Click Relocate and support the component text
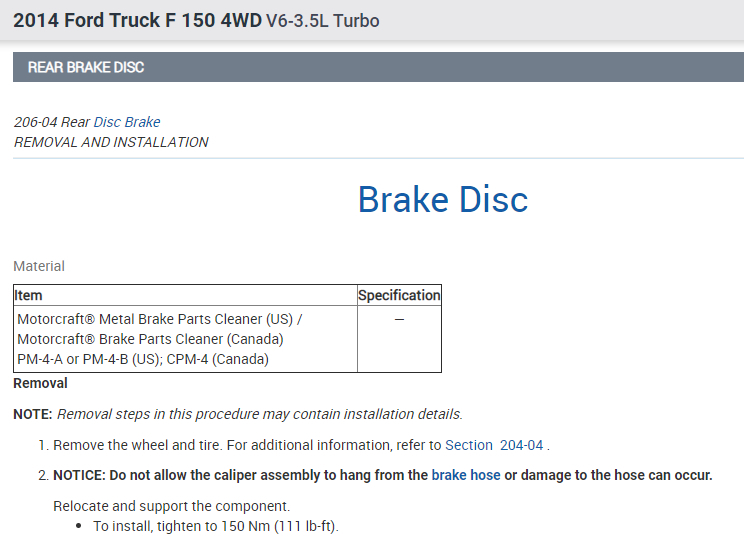This screenshot has height=538, width=744. [171, 506]
